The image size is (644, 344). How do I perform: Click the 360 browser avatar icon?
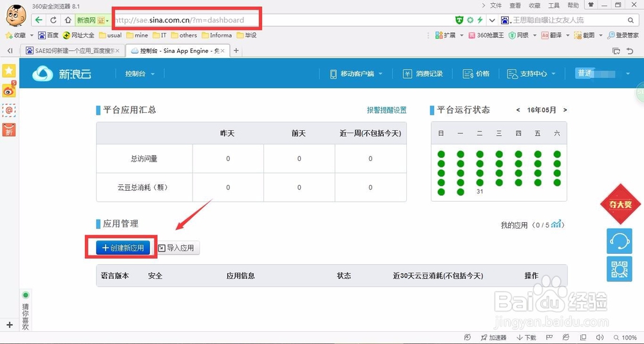coord(15,15)
